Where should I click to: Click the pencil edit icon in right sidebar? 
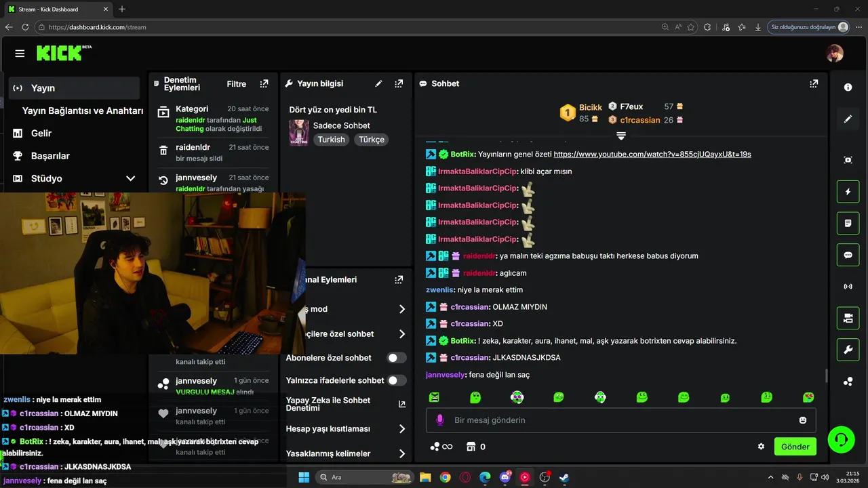(848, 119)
